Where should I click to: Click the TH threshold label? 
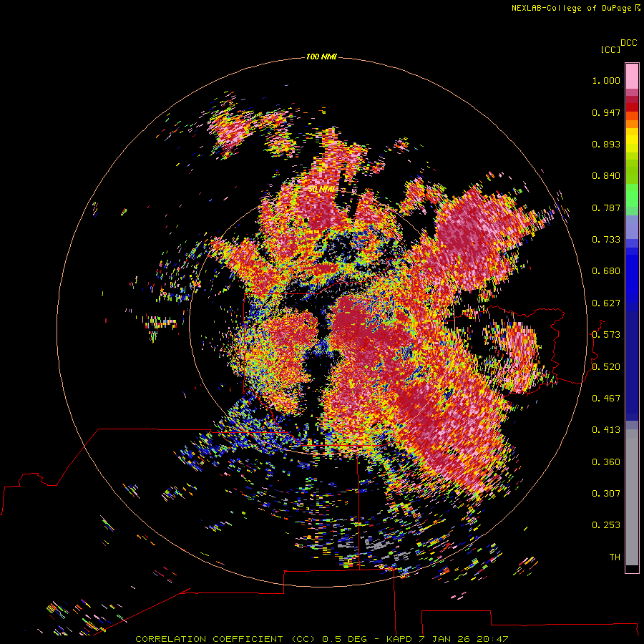[615, 557]
